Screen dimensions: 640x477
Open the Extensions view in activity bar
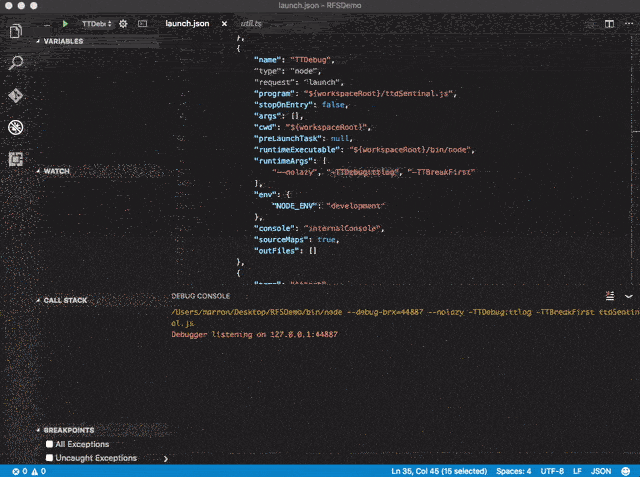coord(16,159)
